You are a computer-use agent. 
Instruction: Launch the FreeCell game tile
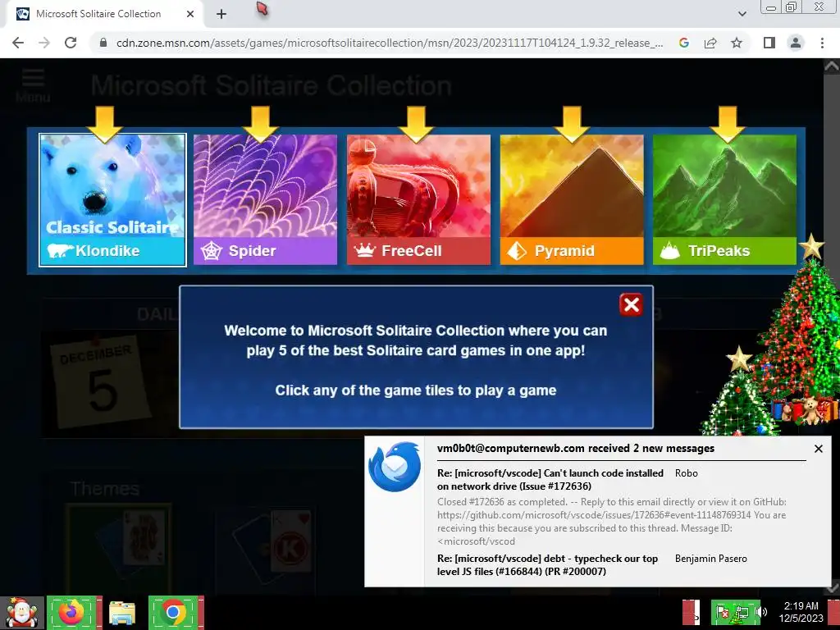(x=418, y=200)
